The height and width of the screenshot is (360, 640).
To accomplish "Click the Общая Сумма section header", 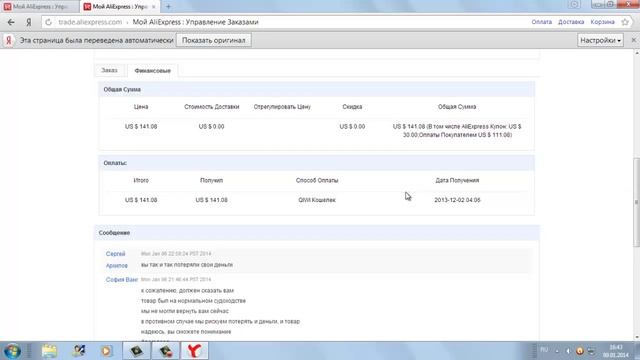I will [x=316, y=89].
